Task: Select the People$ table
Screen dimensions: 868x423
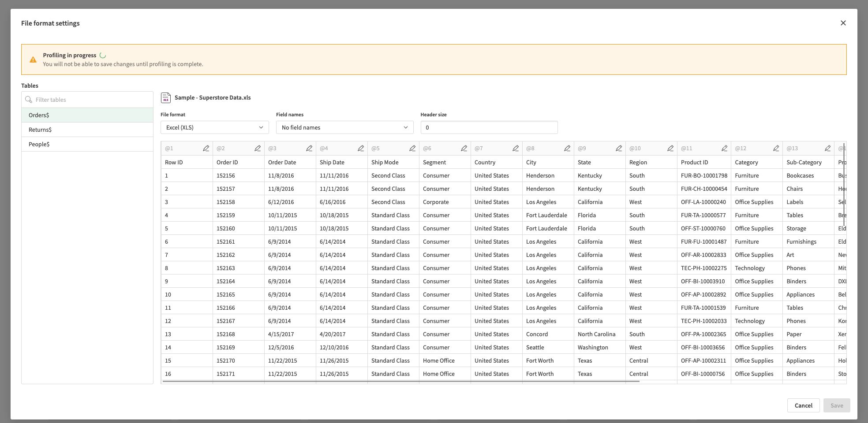Action: tap(87, 144)
